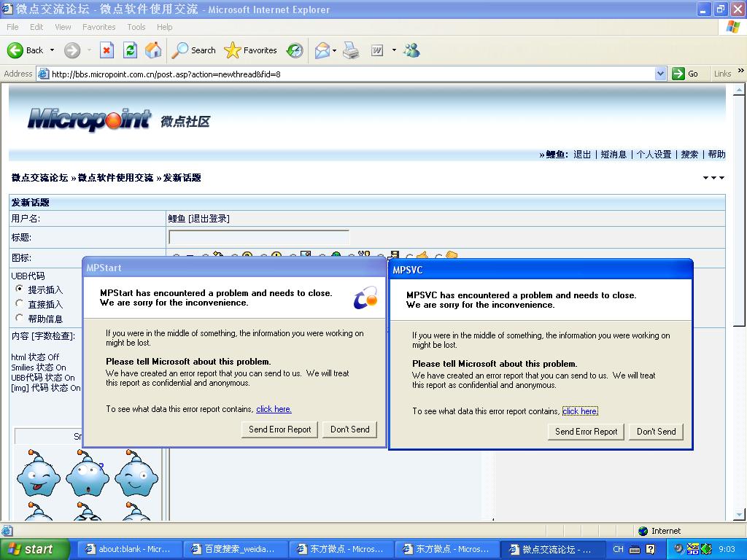Refresh the page using the Refresh icon
This screenshot has height=560, width=747.
coord(130,50)
